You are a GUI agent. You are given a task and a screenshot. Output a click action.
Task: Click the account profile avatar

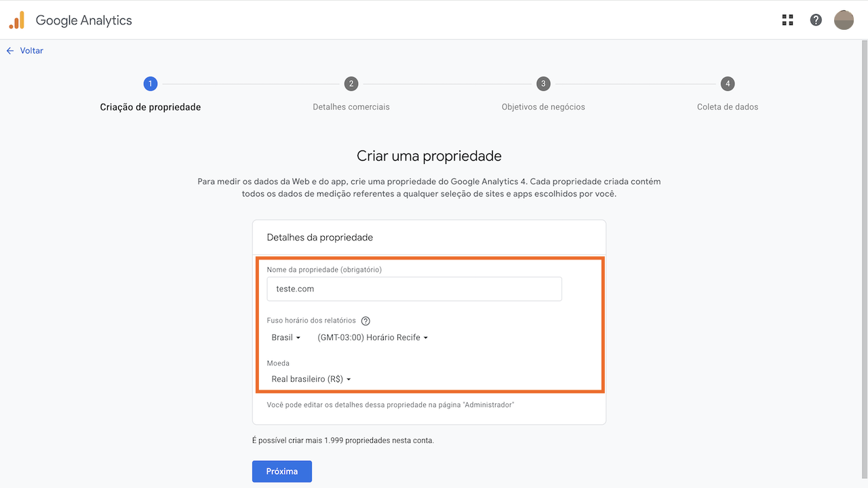[x=844, y=20]
